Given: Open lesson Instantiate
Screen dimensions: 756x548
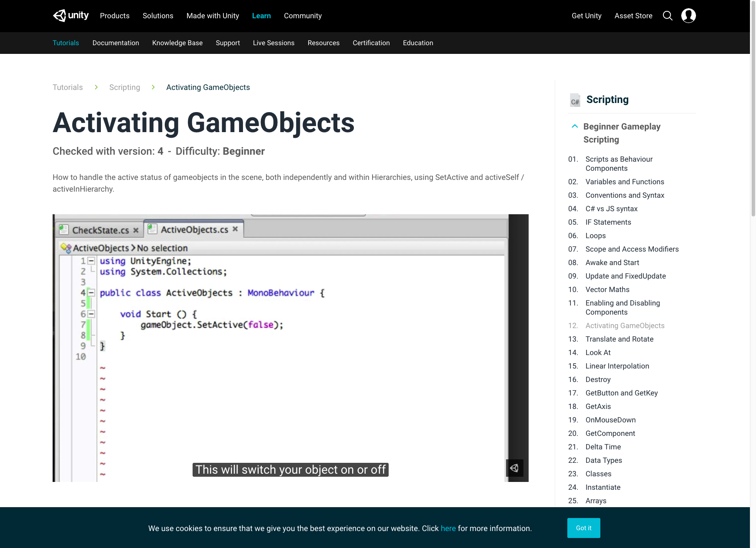Looking at the screenshot, I should (603, 487).
